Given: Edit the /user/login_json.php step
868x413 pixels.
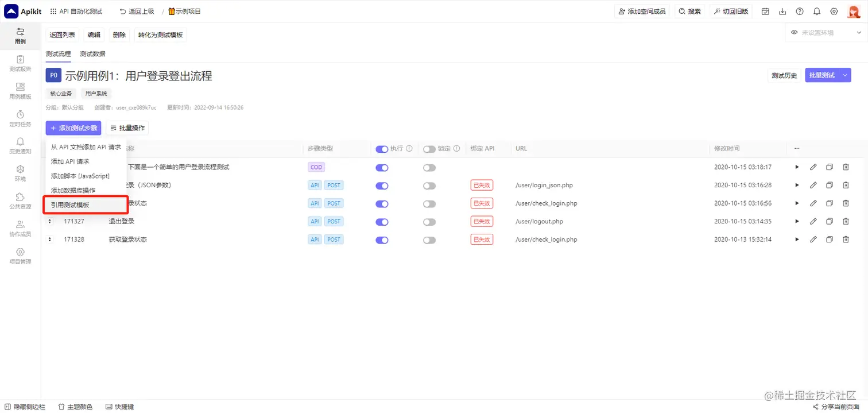Looking at the screenshot, I should (813, 185).
